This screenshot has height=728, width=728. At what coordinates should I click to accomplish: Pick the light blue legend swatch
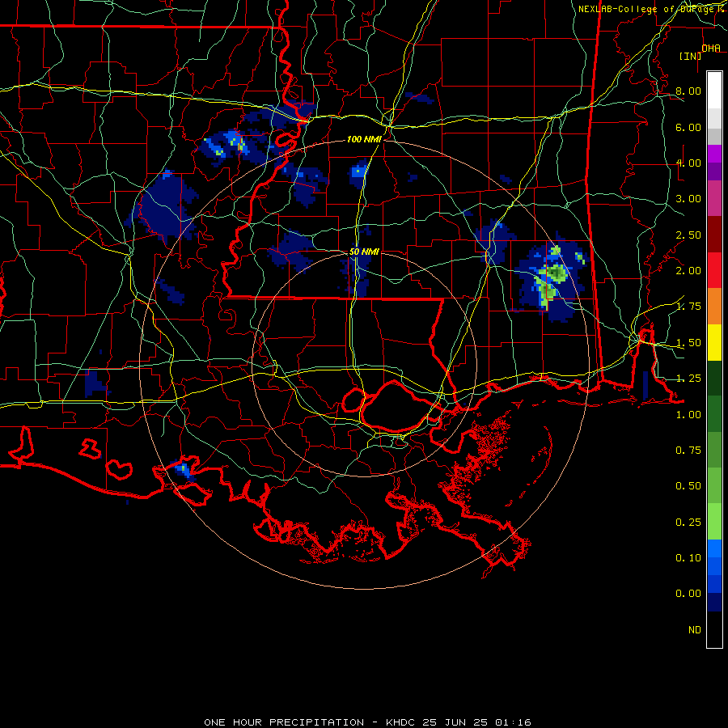click(x=714, y=548)
